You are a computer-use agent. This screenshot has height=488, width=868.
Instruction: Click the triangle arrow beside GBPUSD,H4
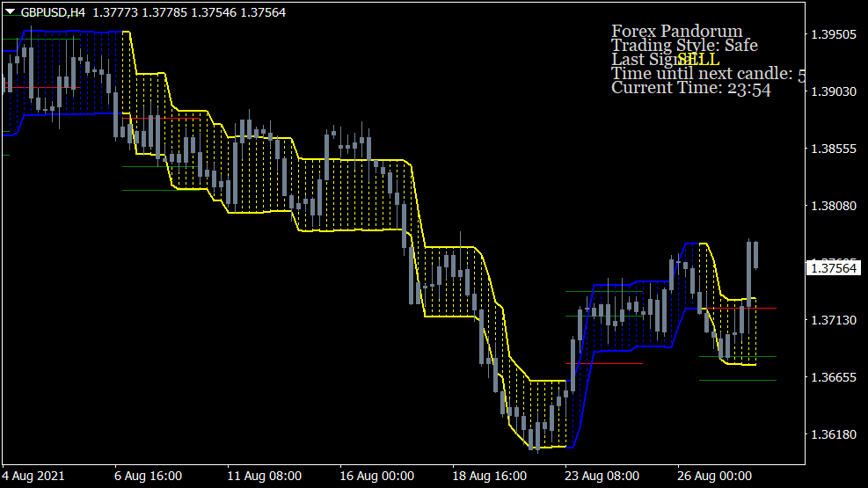click(x=10, y=13)
